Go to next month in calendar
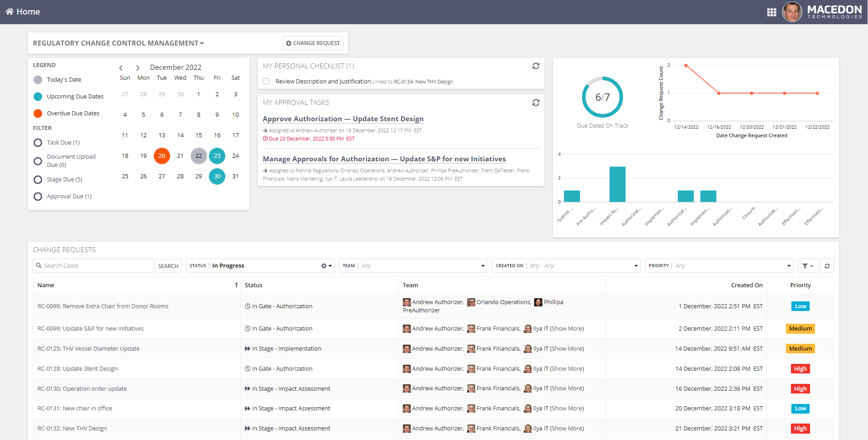Viewport: 868px width, 440px height. (x=137, y=68)
